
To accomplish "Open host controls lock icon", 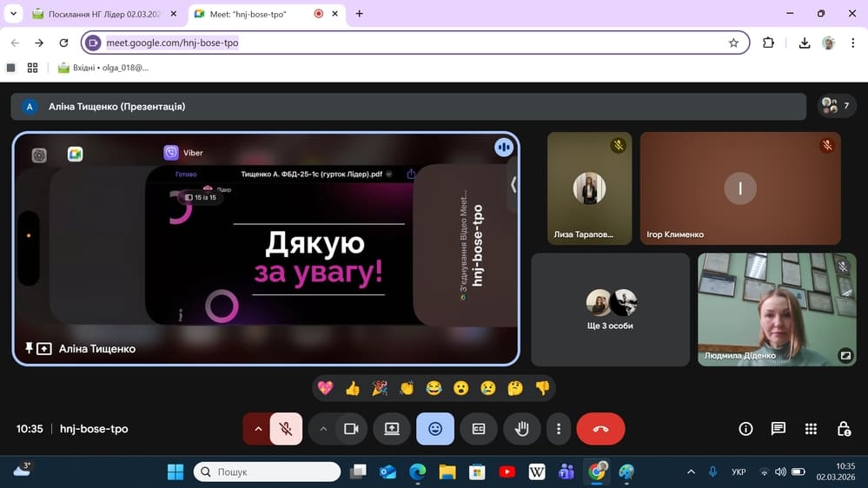I will point(844,429).
